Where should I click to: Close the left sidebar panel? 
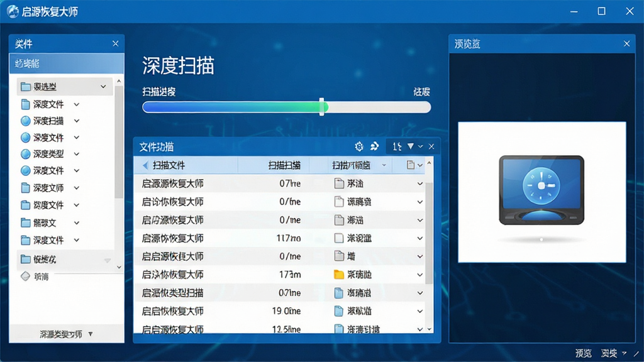coord(116,43)
